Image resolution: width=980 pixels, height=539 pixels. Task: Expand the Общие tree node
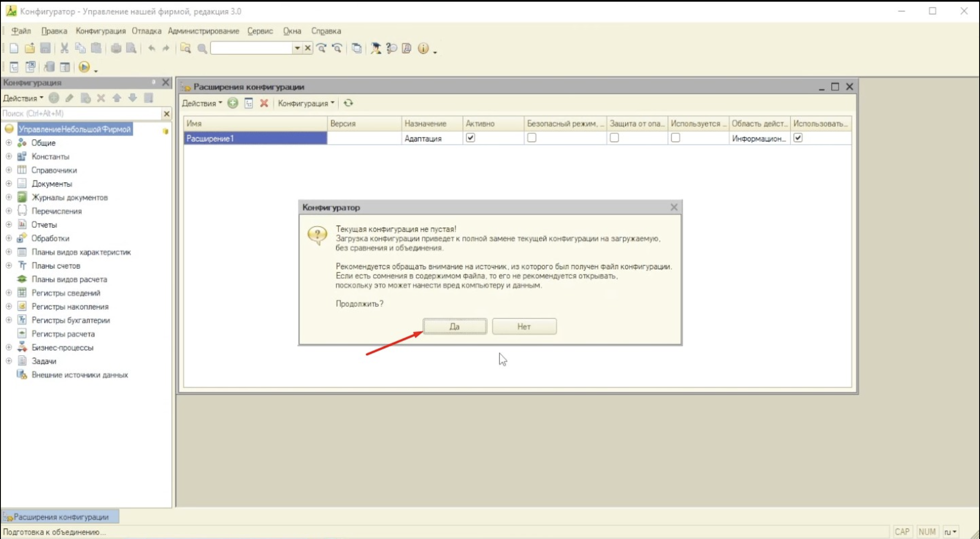click(9, 143)
